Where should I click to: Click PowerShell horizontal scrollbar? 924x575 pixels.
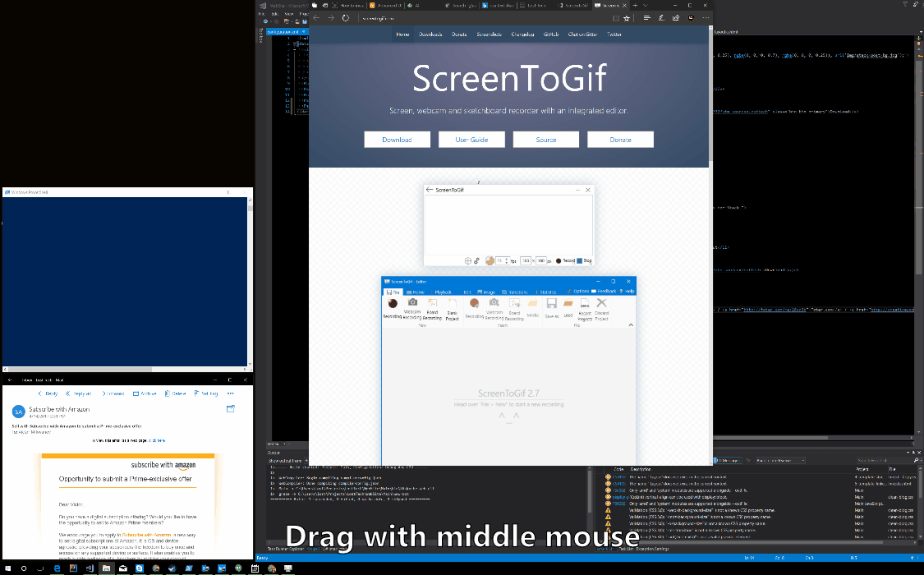coord(125,370)
